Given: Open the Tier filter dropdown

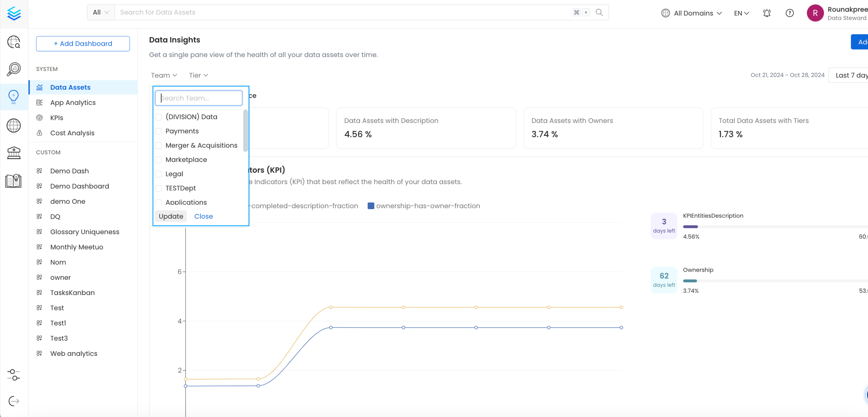Looking at the screenshot, I should [x=198, y=75].
